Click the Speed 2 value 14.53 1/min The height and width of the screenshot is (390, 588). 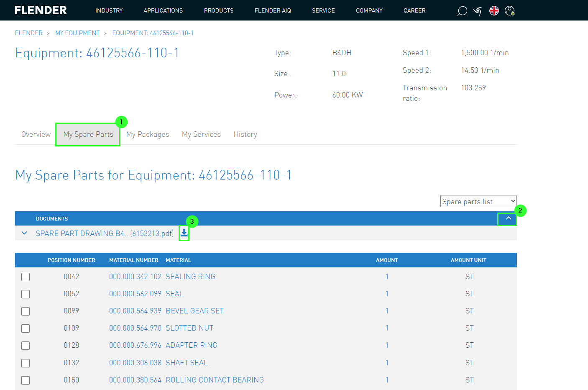(x=480, y=70)
